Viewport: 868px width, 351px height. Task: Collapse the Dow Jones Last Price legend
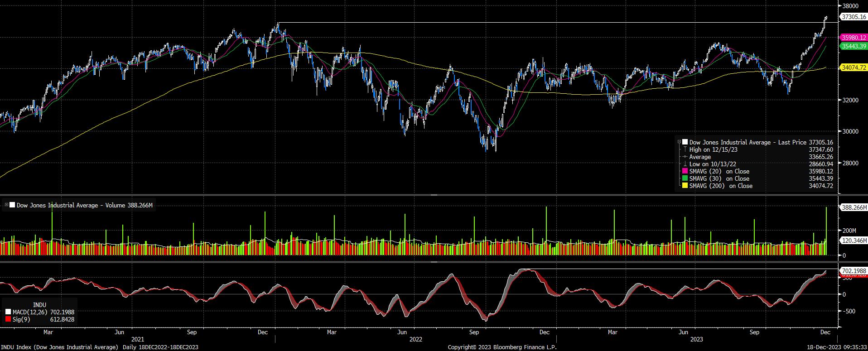tap(679, 142)
